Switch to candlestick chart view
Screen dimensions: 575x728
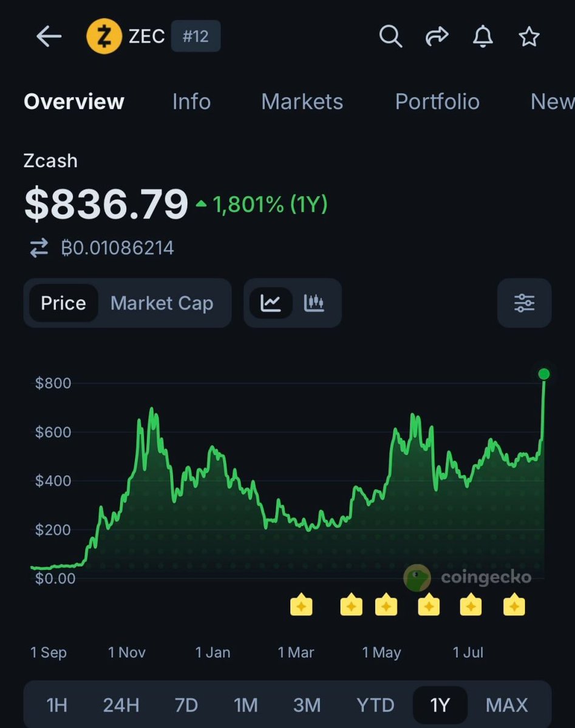[x=315, y=303]
